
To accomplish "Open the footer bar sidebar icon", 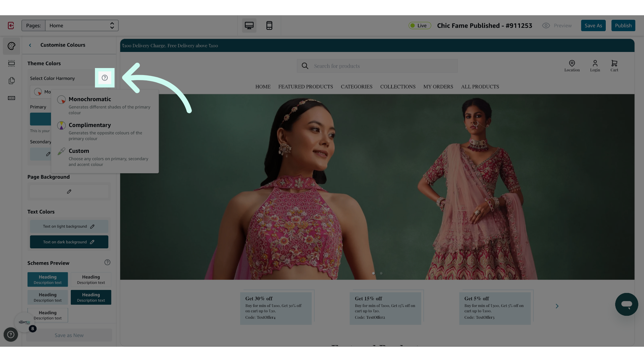I will (x=11, y=98).
